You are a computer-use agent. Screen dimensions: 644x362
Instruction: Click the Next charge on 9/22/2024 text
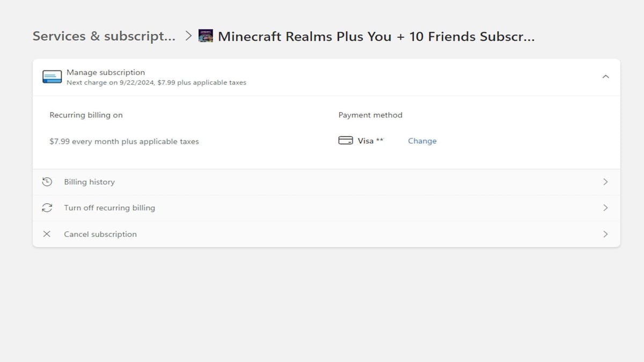(156, 83)
